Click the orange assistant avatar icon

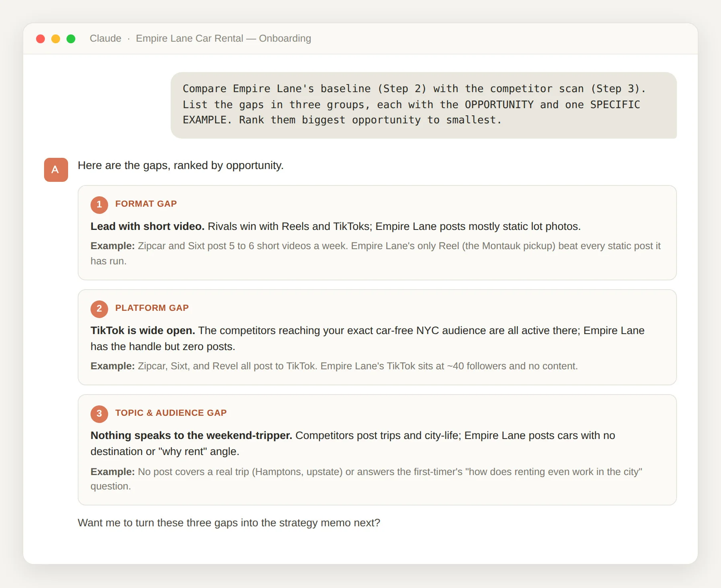56,170
